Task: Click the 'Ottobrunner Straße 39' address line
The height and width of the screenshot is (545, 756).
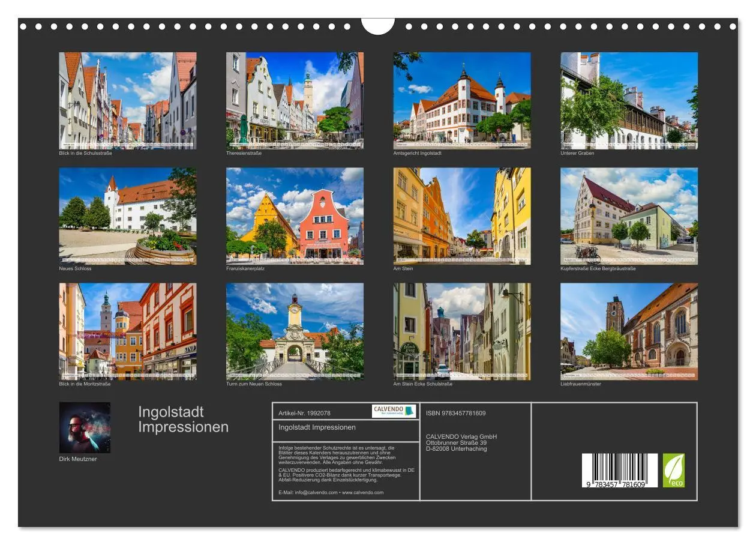Action: click(x=457, y=443)
